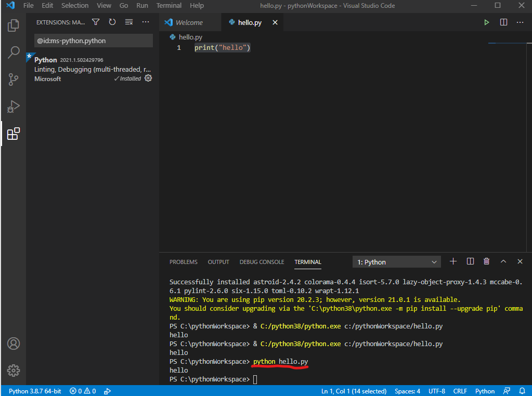Open the Go menu
This screenshot has width=532, height=396.
(x=124, y=5)
